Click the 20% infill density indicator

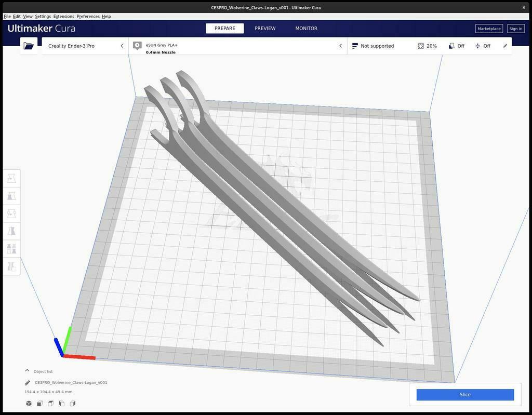point(427,46)
